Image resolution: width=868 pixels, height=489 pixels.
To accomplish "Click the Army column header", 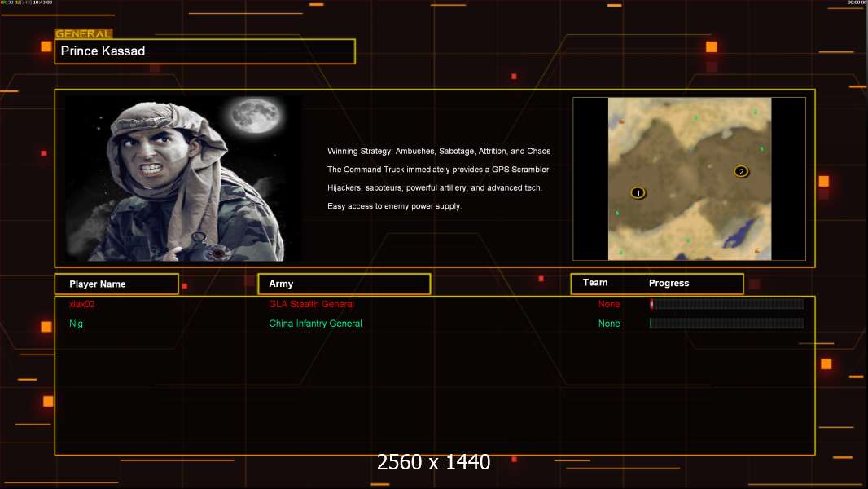I will click(344, 284).
